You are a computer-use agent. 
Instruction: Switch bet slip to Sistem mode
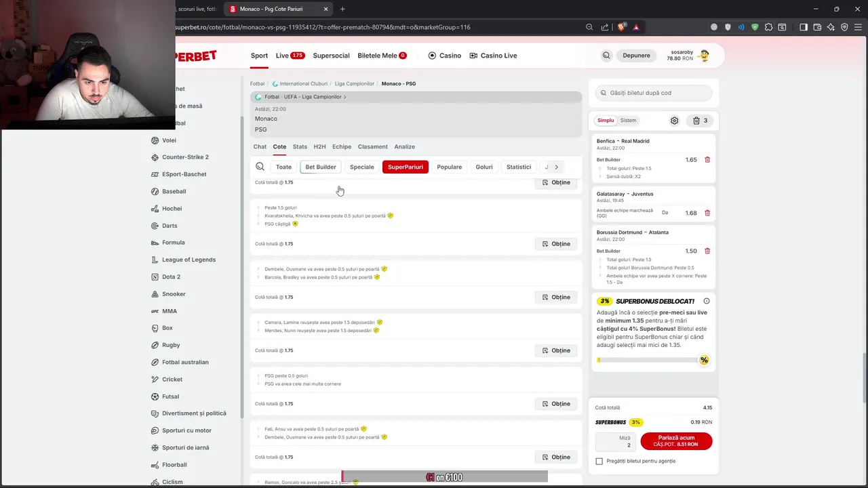629,121
